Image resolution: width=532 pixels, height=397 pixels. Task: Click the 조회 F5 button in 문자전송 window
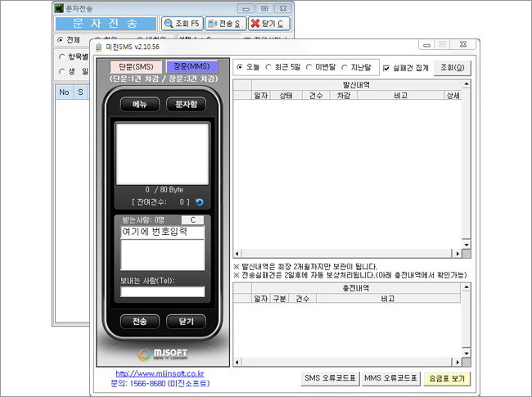183,24
